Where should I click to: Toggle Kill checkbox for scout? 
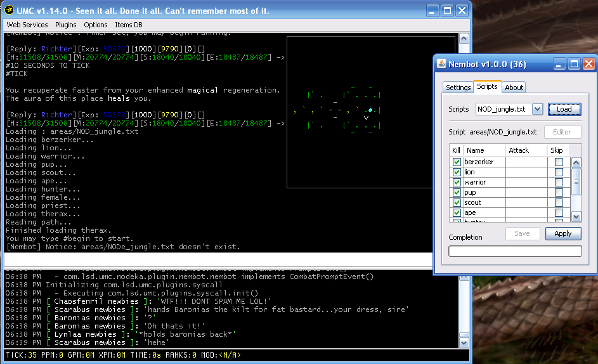[457, 203]
